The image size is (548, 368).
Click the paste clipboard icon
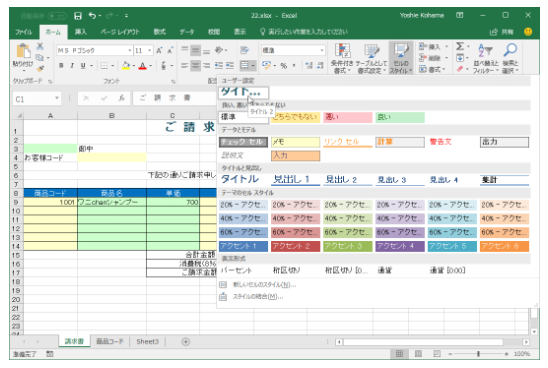coord(23,51)
